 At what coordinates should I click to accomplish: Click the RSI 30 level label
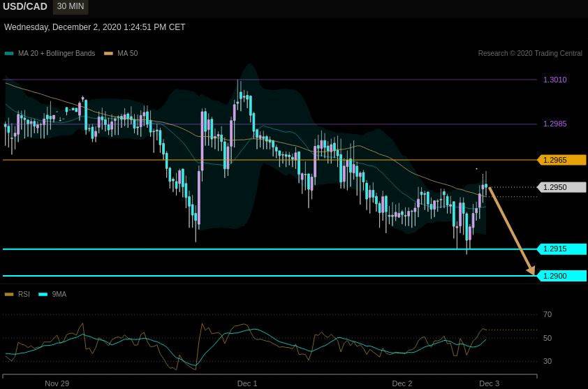coord(547,361)
